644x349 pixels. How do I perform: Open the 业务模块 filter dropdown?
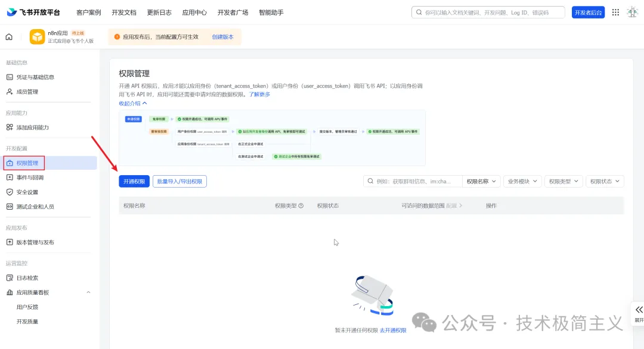(521, 180)
